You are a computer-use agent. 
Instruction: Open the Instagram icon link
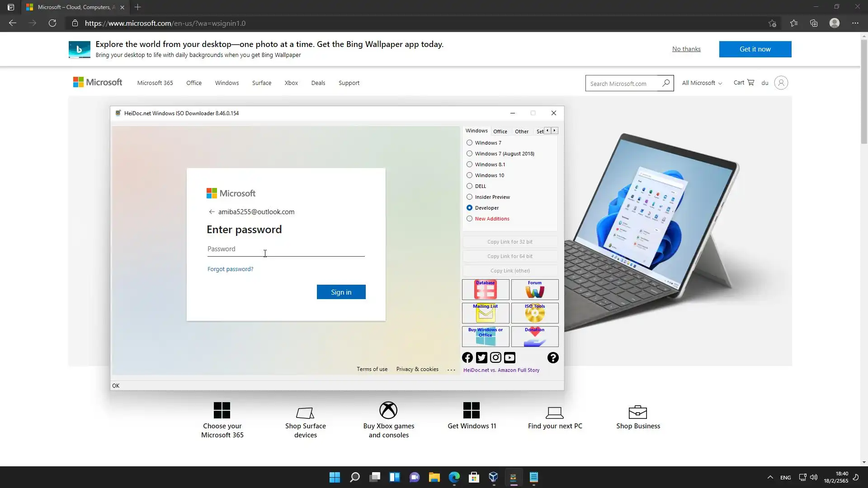pyautogui.click(x=495, y=358)
